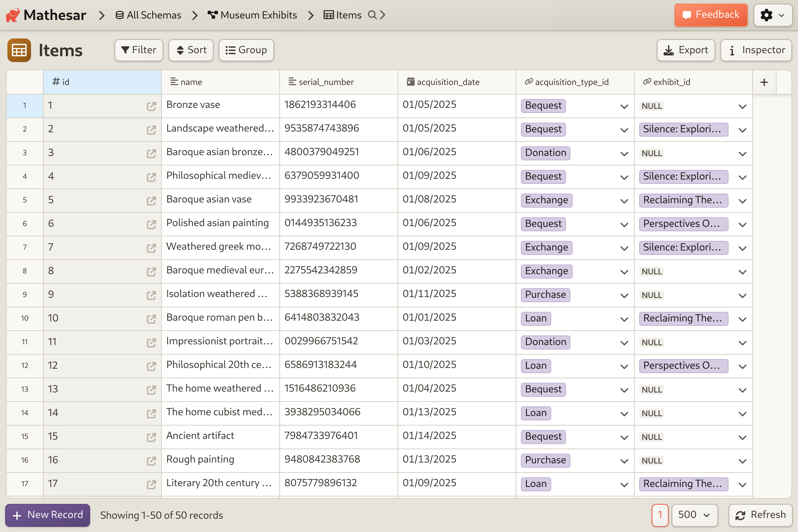This screenshot has height=532, width=798.
Task: Open record 9 via its expand icon
Action: [151, 296]
